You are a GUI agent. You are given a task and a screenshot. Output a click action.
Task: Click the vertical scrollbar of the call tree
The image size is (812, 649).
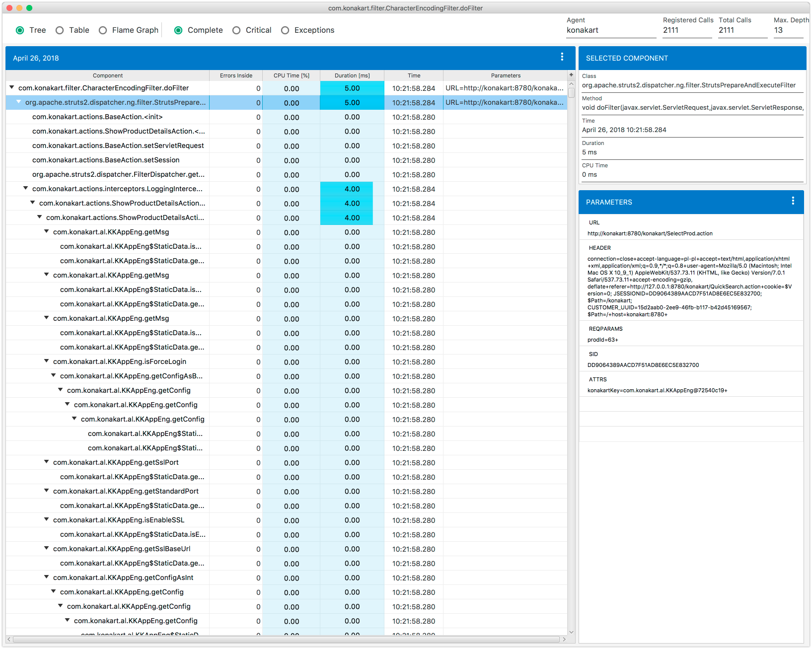pyautogui.click(x=571, y=92)
